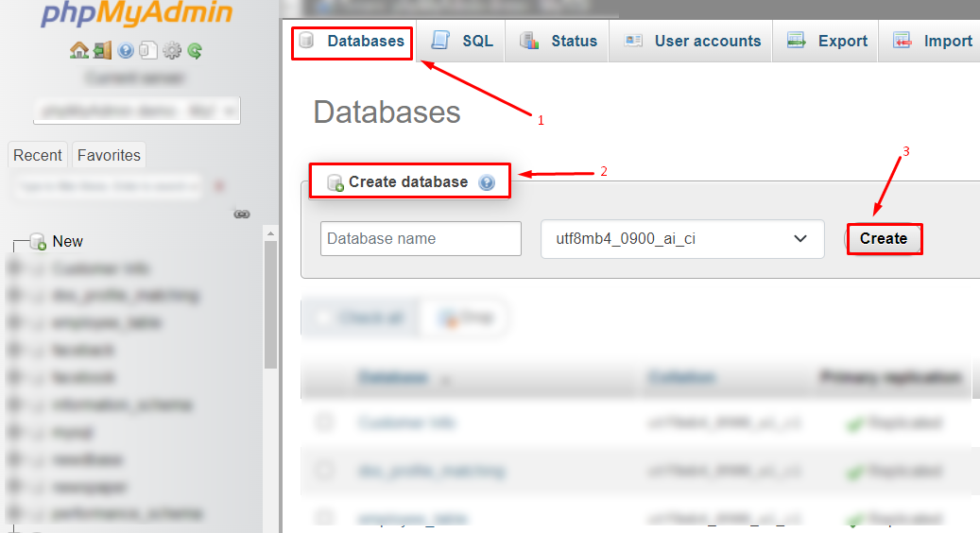Tick checkbox for dev_profile_matching table row
The height and width of the screenshot is (533, 980).
324,470
